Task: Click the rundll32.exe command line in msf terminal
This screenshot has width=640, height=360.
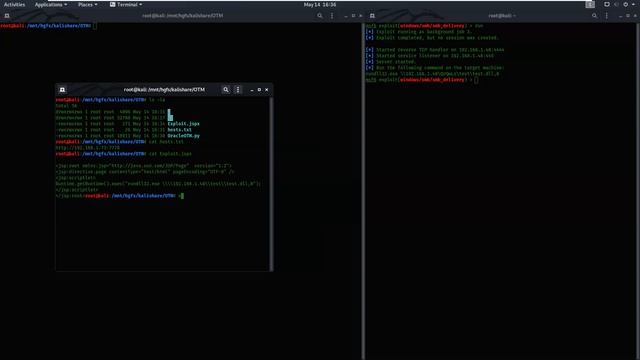Action: pyautogui.click(x=432, y=74)
